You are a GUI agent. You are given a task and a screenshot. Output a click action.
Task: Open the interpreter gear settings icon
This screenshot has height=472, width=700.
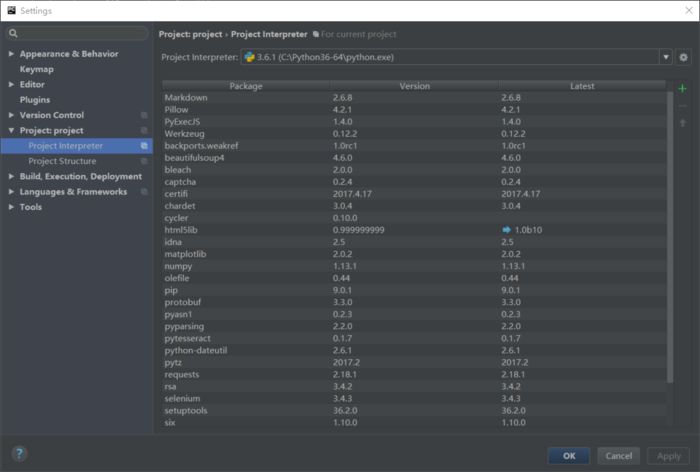point(683,57)
